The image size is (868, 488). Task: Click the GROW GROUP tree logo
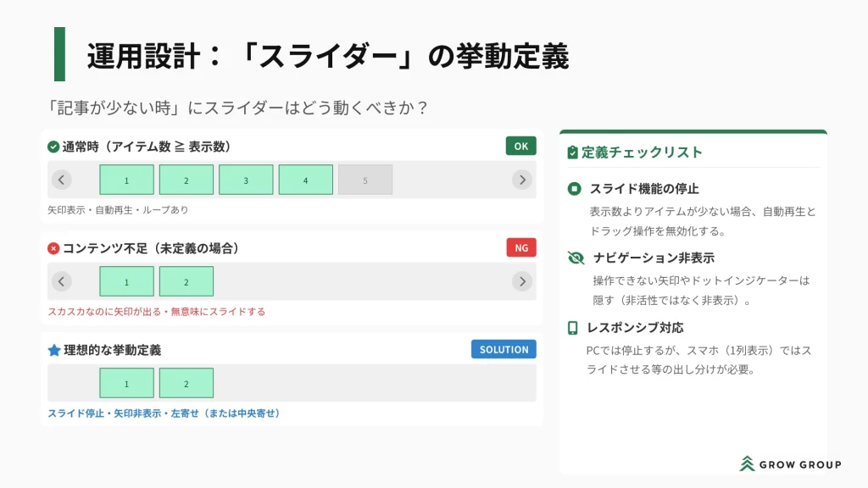tap(747, 463)
